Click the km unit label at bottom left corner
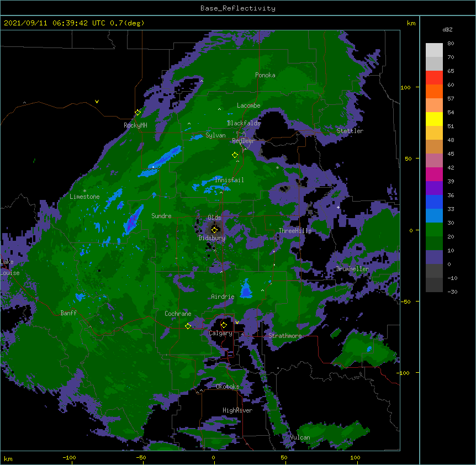 point(8,458)
